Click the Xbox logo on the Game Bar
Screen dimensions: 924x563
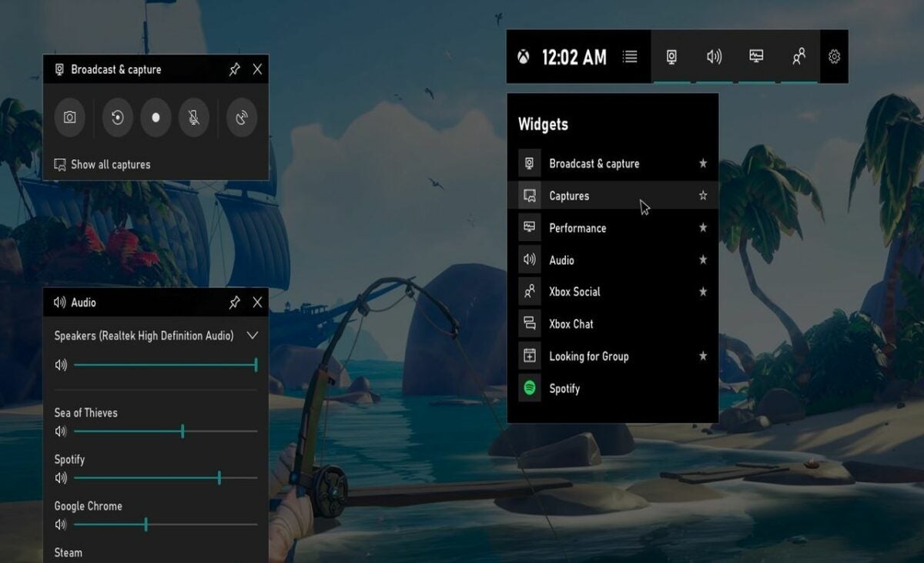click(527, 56)
